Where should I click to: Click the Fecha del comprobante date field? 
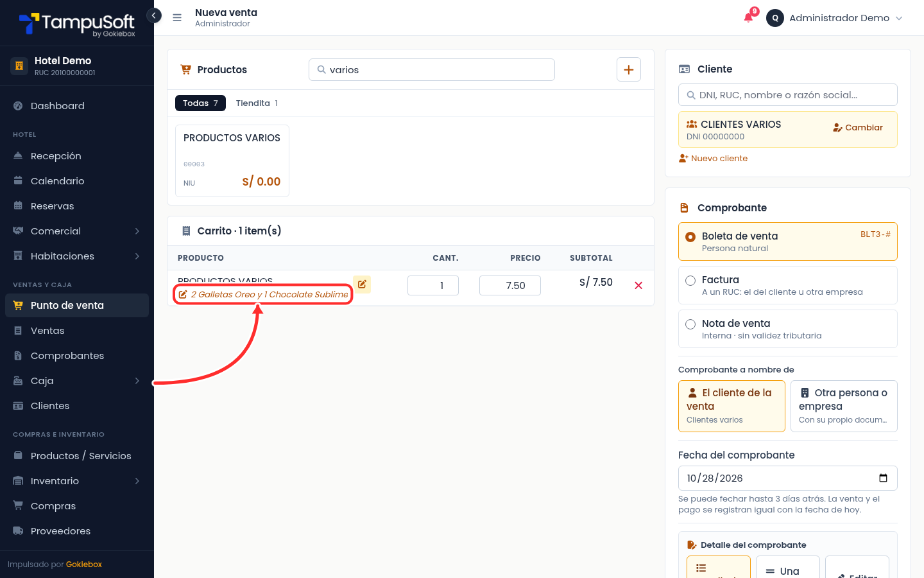point(788,478)
